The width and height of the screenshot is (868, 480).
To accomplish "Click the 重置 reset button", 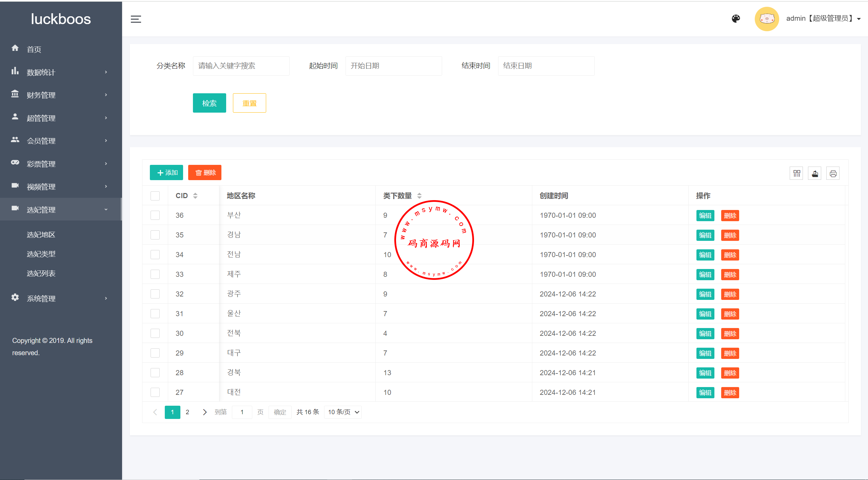I will [249, 103].
